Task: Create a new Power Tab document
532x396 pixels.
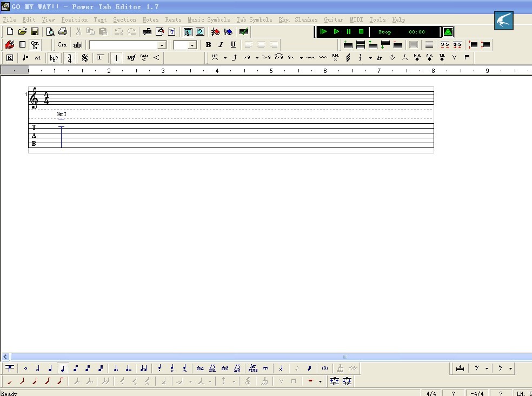Action: (x=10, y=31)
